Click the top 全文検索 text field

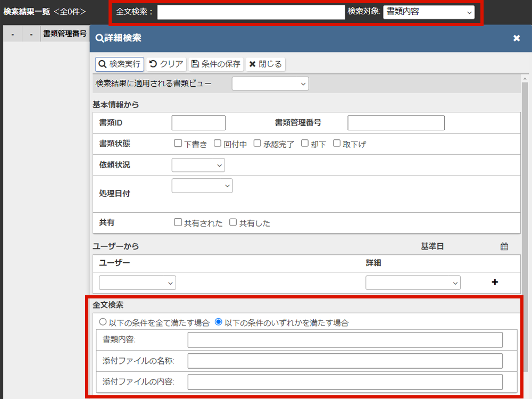point(251,12)
